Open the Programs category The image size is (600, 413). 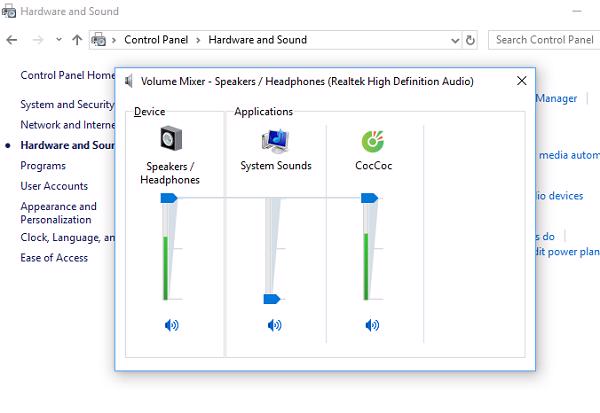[x=43, y=166]
